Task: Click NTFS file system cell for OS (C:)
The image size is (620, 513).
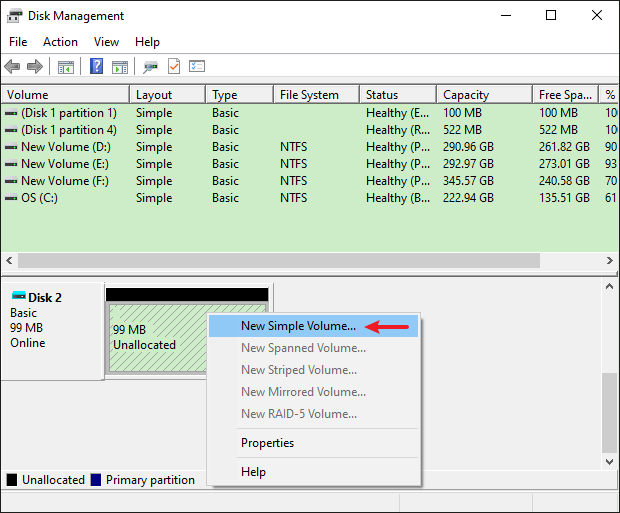Action: tap(293, 198)
